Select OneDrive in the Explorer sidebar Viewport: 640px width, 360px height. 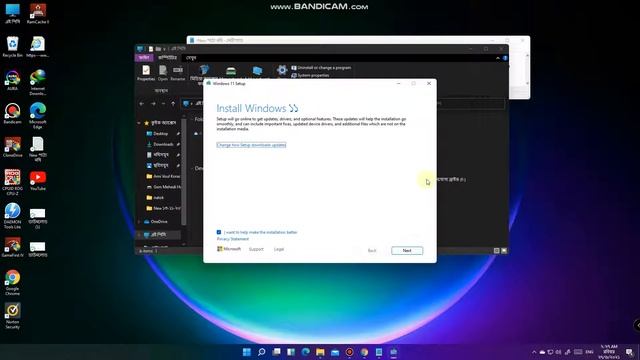pyautogui.click(x=158, y=222)
